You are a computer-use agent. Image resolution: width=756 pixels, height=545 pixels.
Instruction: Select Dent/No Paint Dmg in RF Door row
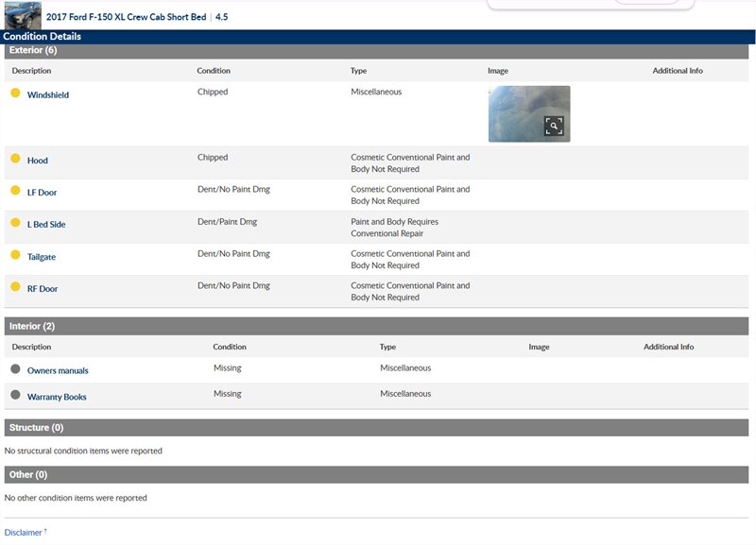pos(233,286)
